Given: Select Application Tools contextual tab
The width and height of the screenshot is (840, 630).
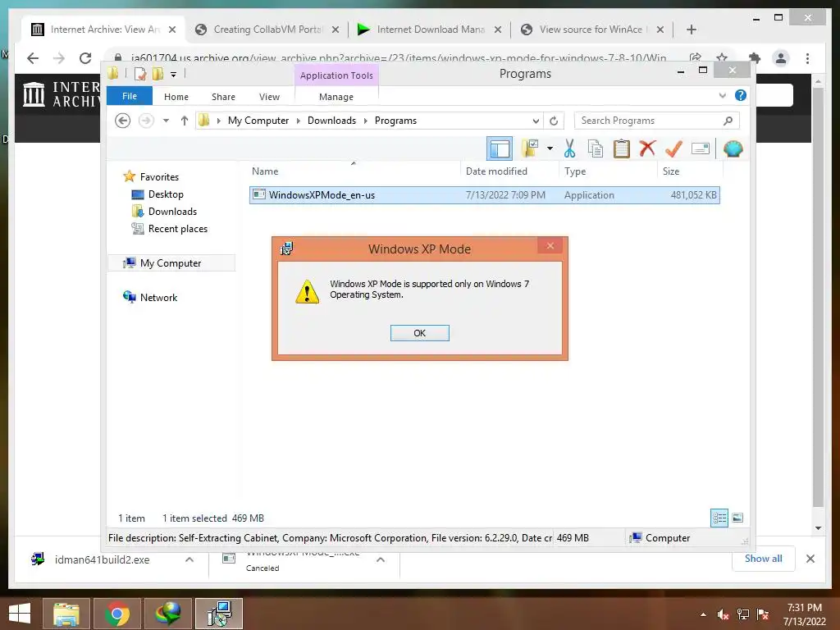Looking at the screenshot, I should (336, 75).
